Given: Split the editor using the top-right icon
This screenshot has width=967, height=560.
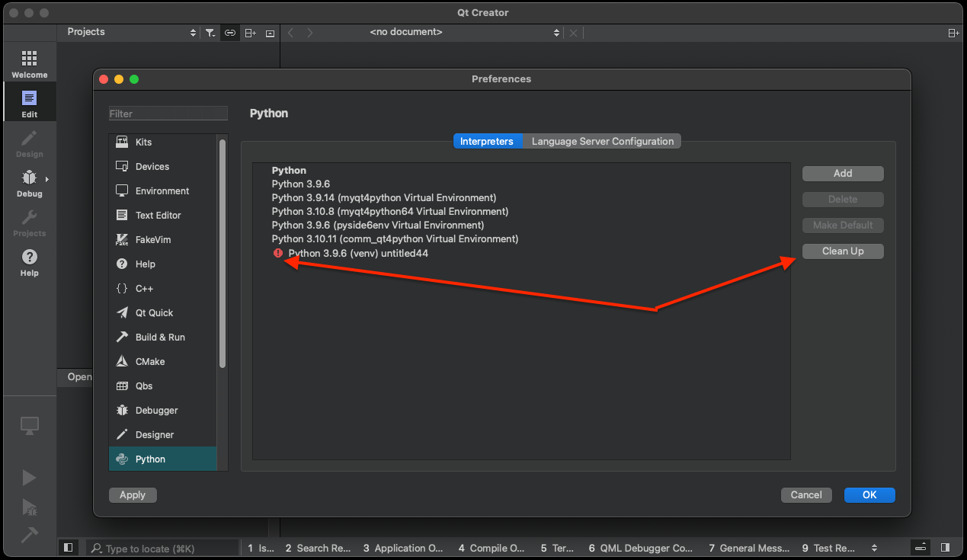Looking at the screenshot, I should [x=953, y=33].
